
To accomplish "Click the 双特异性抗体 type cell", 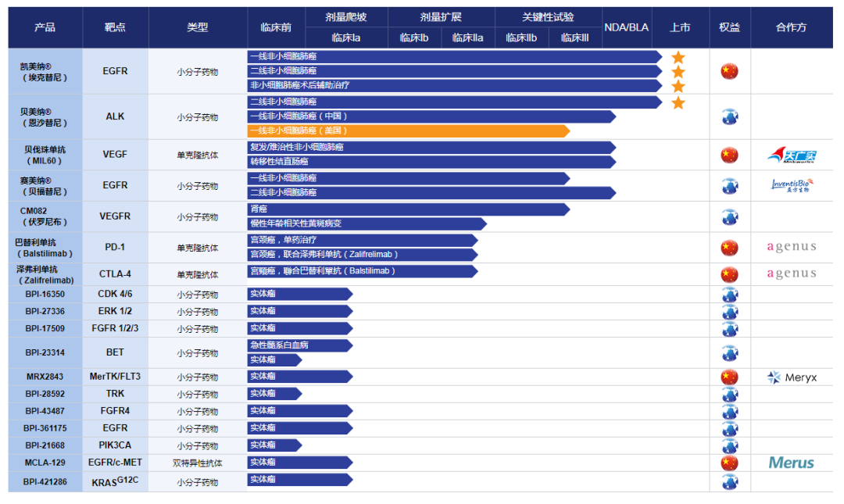I will (x=198, y=463).
